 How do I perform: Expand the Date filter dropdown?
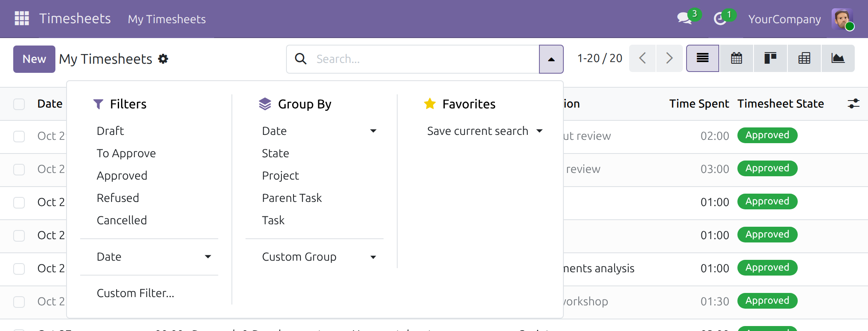pyautogui.click(x=149, y=257)
